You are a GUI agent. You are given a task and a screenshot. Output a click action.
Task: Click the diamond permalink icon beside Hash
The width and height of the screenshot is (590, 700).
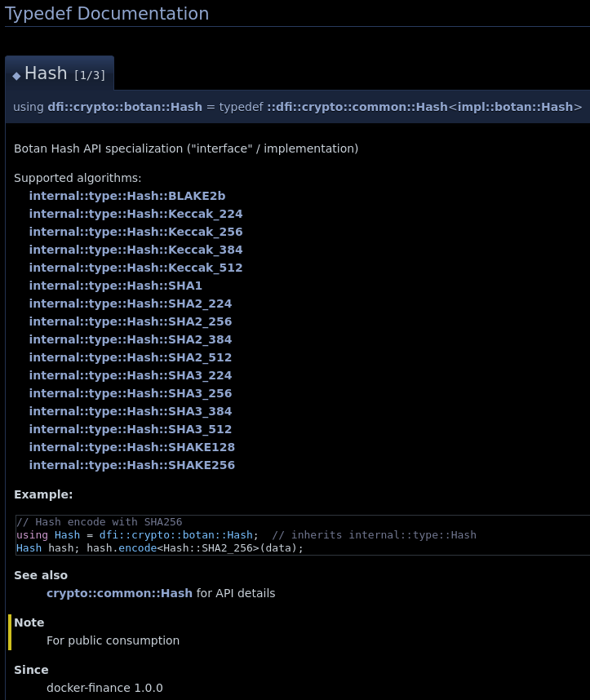pyautogui.click(x=16, y=76)
